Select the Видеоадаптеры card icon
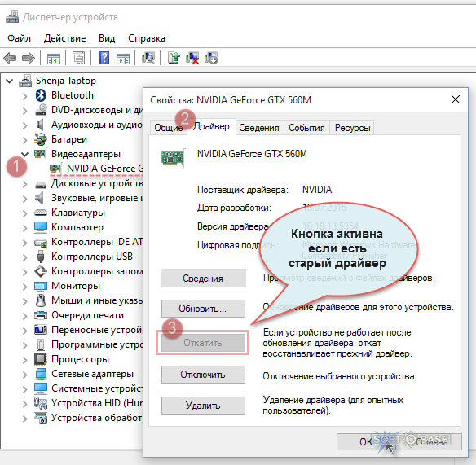476x465 pixels. click(x=40, y=153)
